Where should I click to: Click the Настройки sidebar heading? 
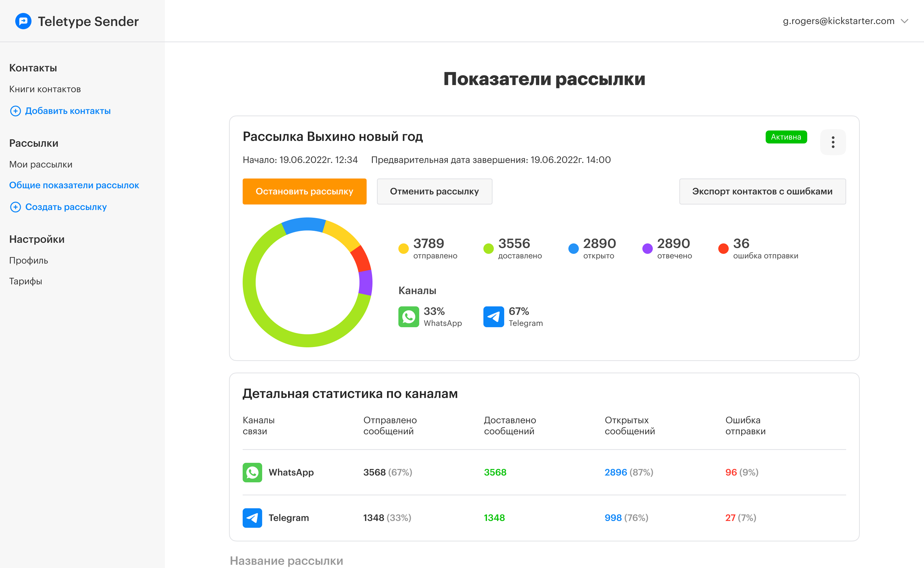[37, 239]
